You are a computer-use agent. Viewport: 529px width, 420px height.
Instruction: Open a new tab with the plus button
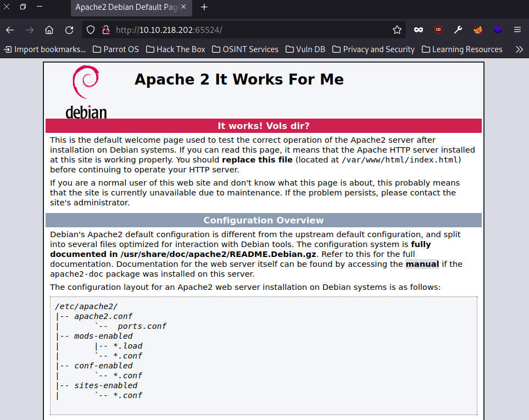[204, 8]
